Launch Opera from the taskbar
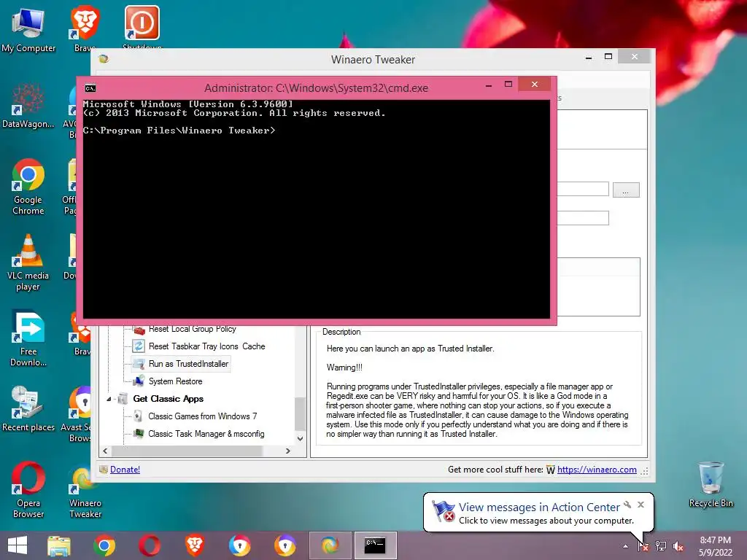The image size is (747, 560). (149, 545)
